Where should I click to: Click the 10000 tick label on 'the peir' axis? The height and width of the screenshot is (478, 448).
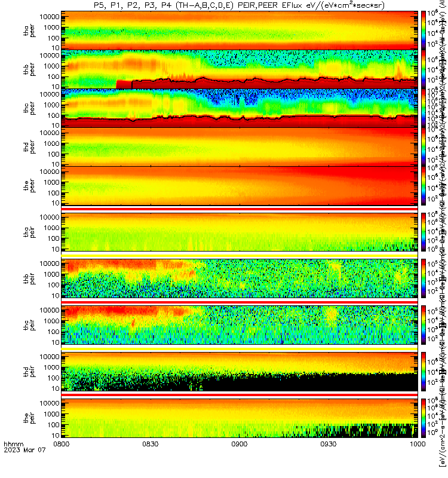click(x=50, y=403)
